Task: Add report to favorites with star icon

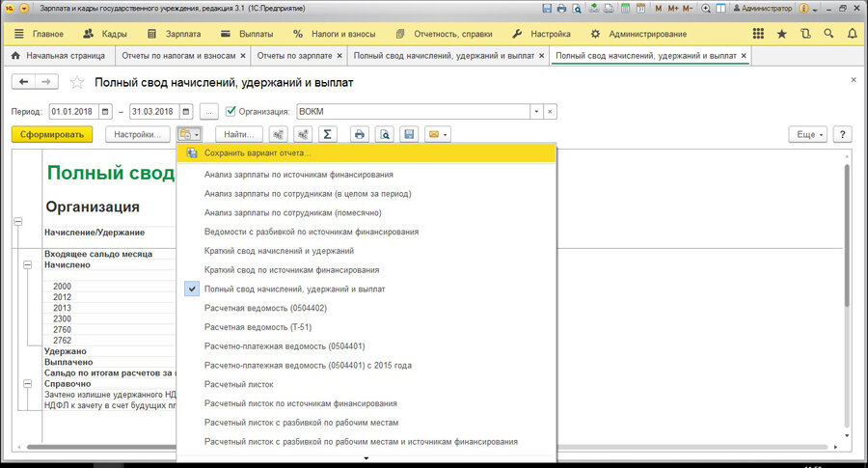Action: [x=77, y=83]
